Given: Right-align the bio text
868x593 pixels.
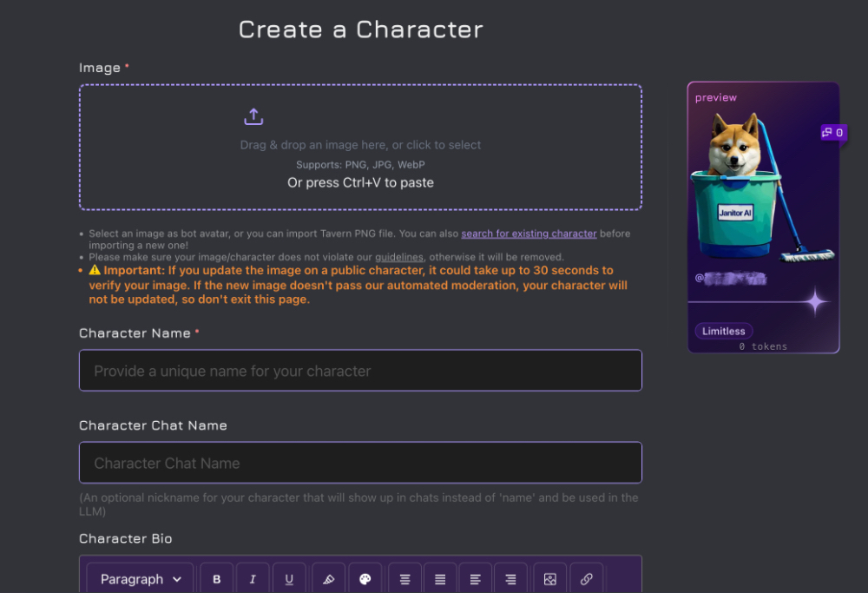Looking at the screenshot, I should (x=510, y=579).
